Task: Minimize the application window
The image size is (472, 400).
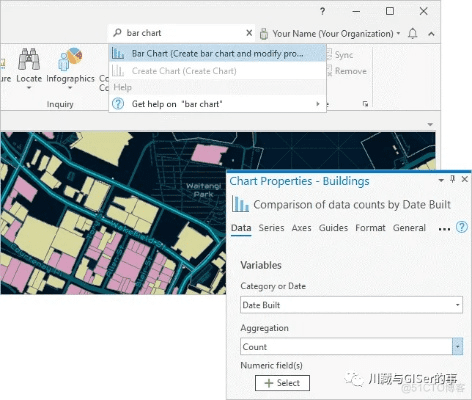Action: 356,12
